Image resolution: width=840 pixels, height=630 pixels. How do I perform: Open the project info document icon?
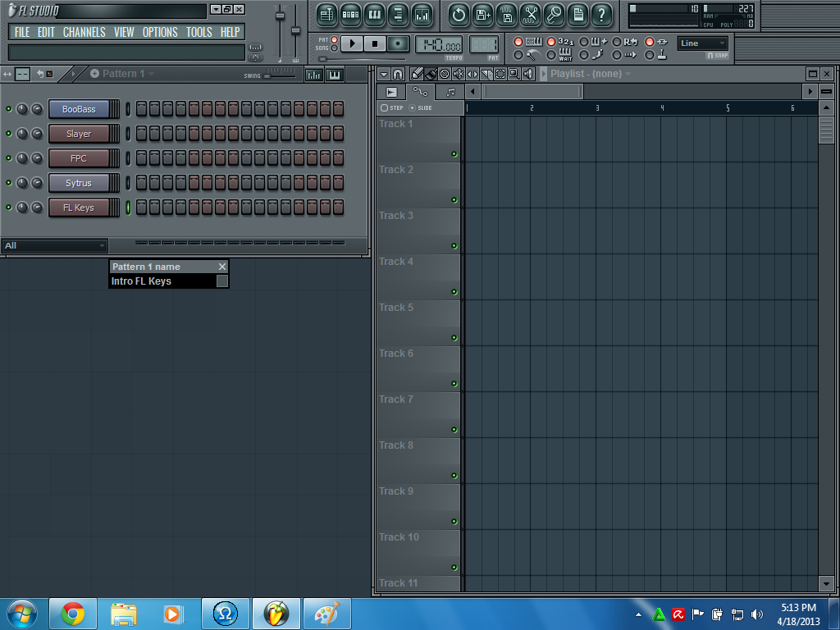[578, 15]
